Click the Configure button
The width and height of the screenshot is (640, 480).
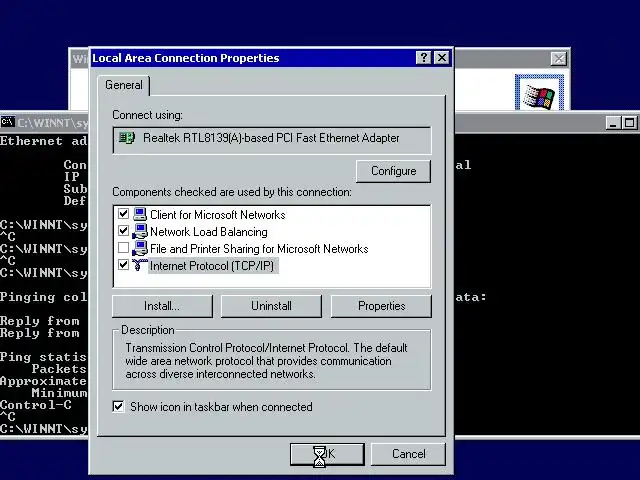pos(393,171)
